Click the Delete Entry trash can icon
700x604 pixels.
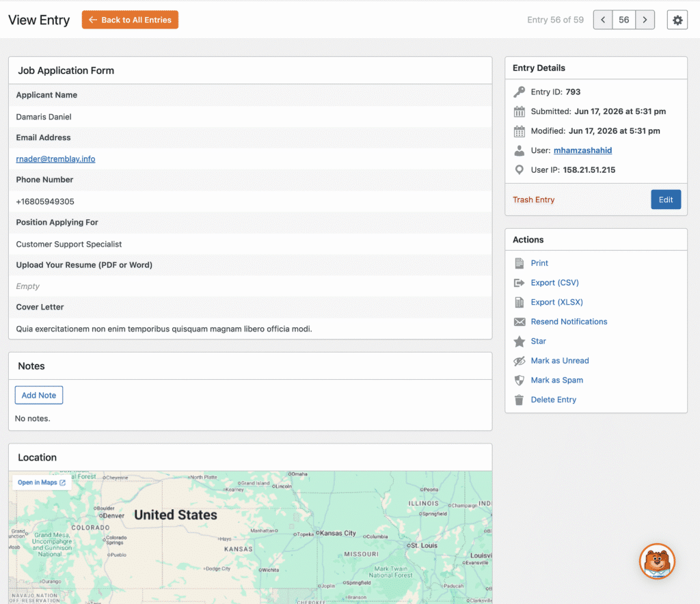(x=520, y=400)
